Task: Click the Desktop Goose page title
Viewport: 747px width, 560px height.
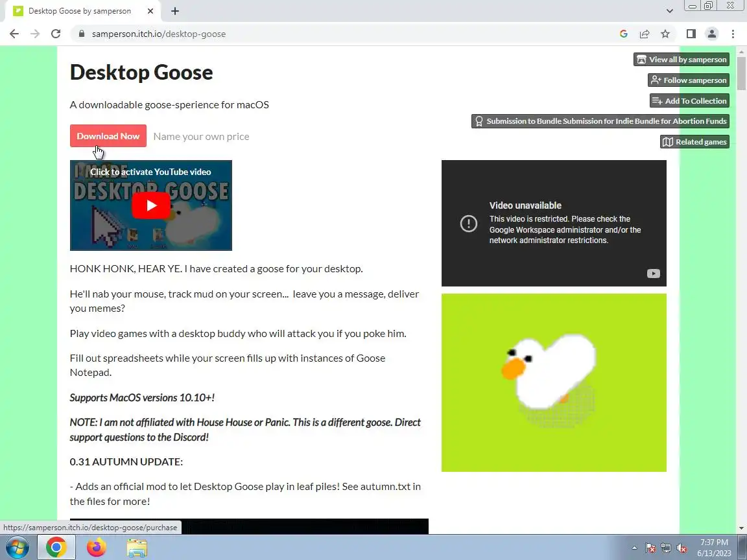Action: (x=141, y=73)
